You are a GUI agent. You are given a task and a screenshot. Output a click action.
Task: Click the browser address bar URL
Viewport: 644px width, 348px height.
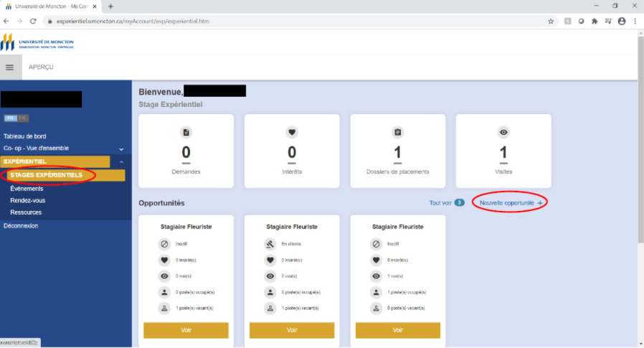click(x=133, y=21)
